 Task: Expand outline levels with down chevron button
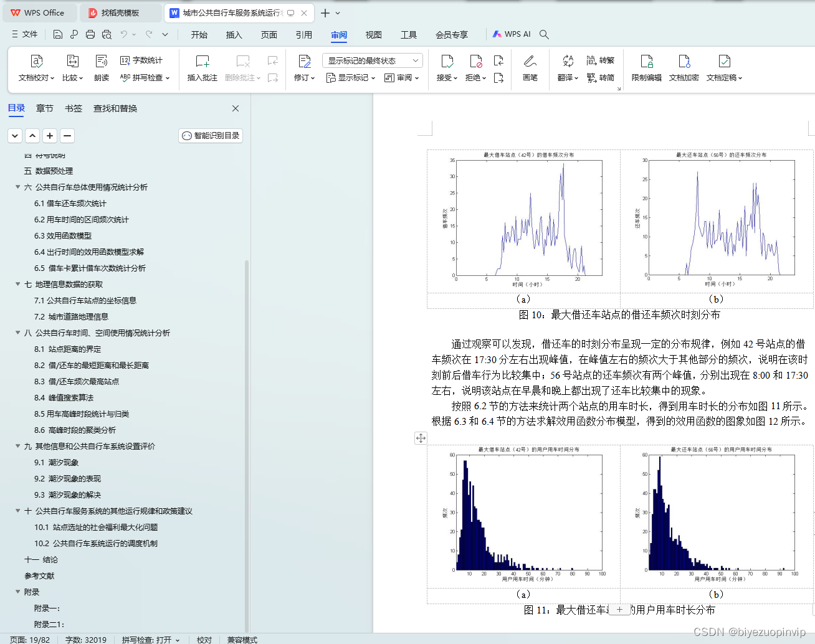click(x=15, y=135)
